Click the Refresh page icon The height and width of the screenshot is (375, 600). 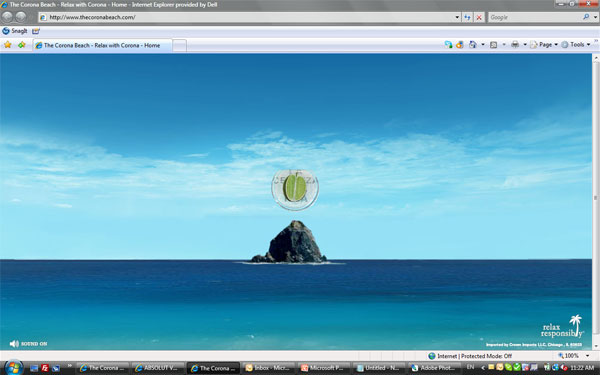467,17
